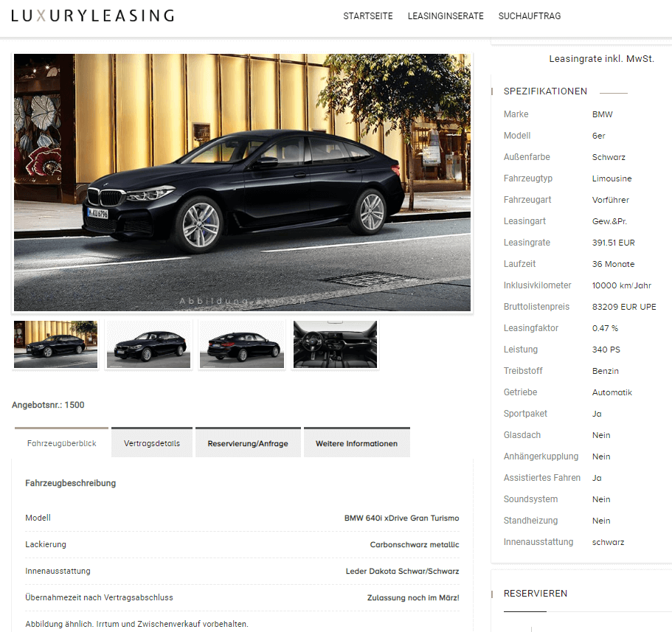The height and width of the screenshot is (632, 672).
Task: Click Leasingrate value '391.51 EUR'
Action: 613,243
